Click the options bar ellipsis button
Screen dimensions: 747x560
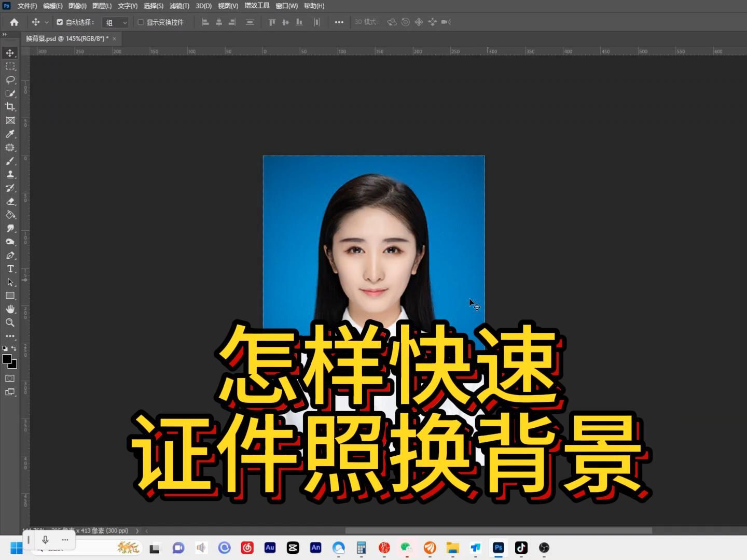click(339, 22)
